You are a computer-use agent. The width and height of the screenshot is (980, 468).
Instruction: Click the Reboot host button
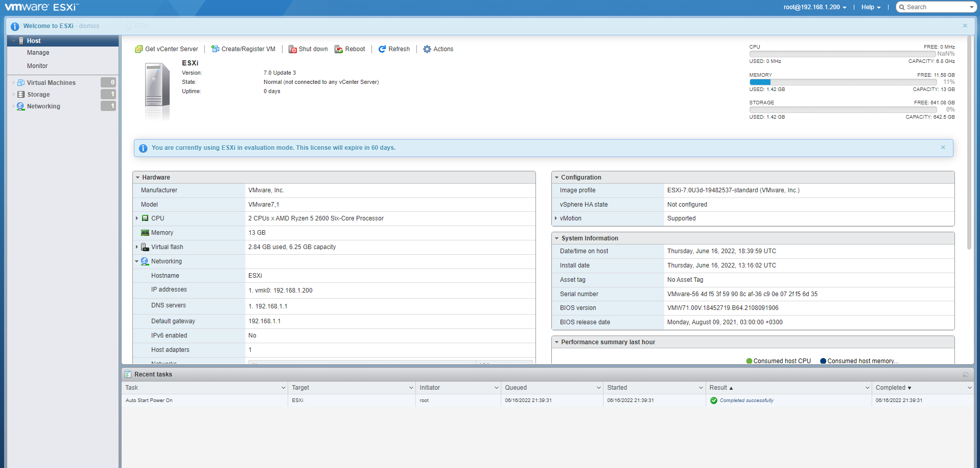(349, 49)
